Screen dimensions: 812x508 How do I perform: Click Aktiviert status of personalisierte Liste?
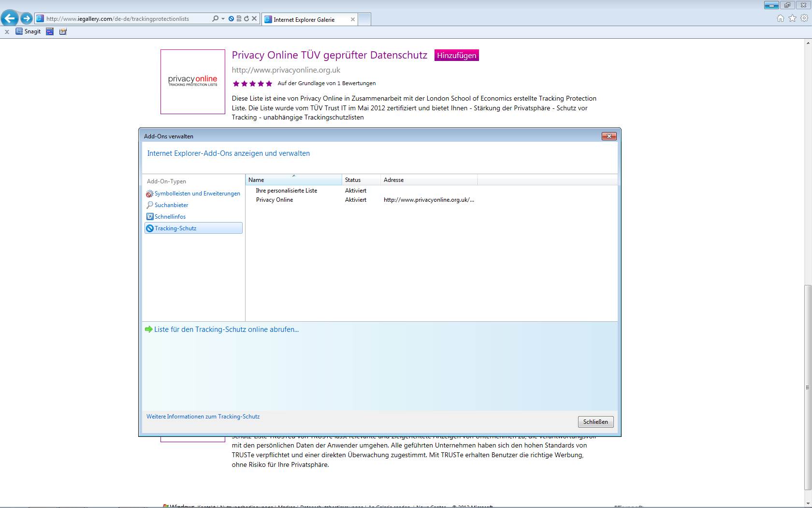356,191
